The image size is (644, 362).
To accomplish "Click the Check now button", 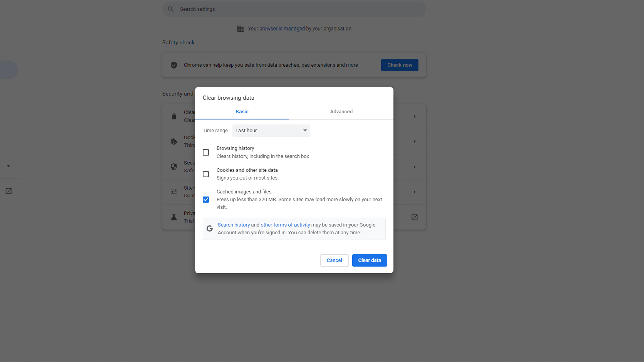I will (x=399, y=65).
